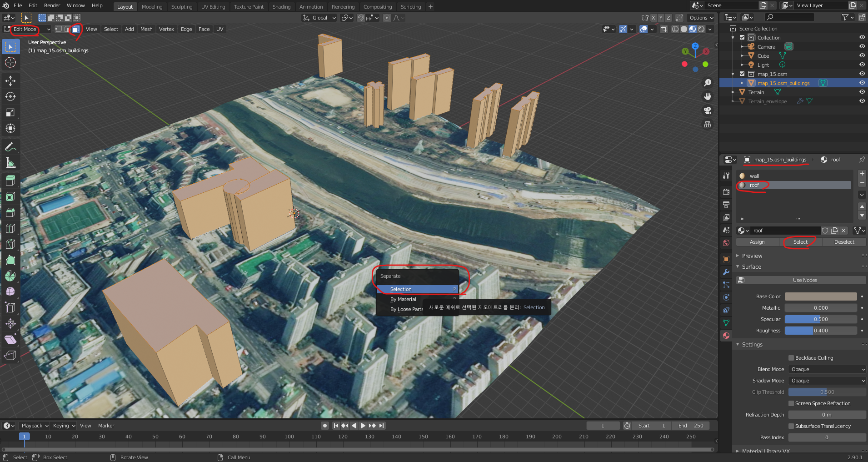Click the Extrude Region tool
This screenshot has width=868, height=462.
(10, 181)
